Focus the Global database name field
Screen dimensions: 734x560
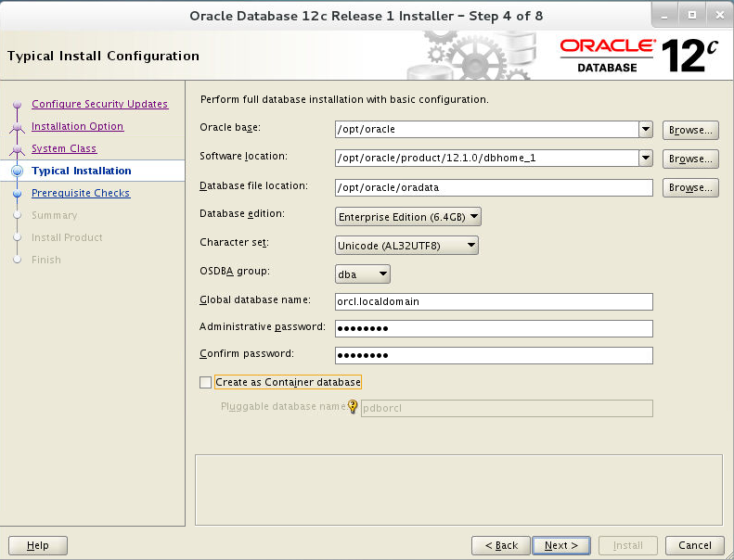click(494, 301)
